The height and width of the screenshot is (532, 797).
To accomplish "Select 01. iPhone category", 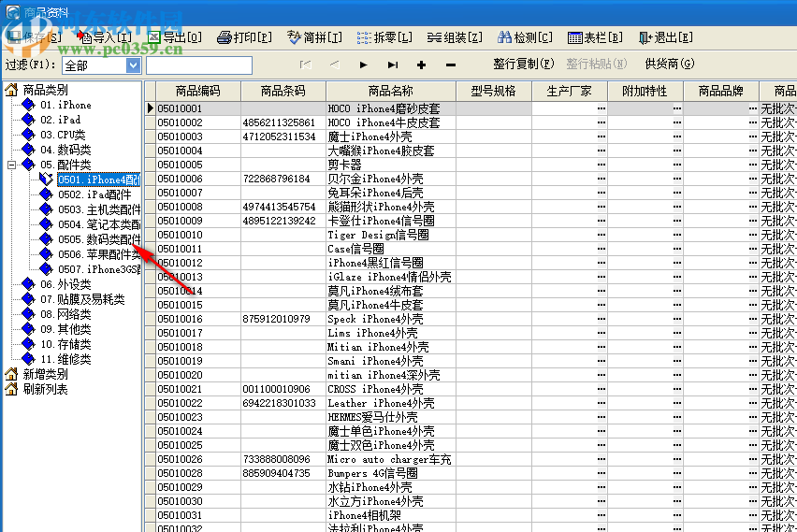I will [65, 105].
